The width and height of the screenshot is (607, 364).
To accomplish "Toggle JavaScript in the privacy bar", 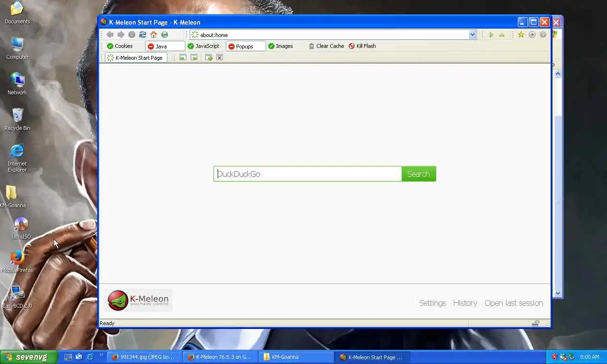I will click(x=203, y=46).
